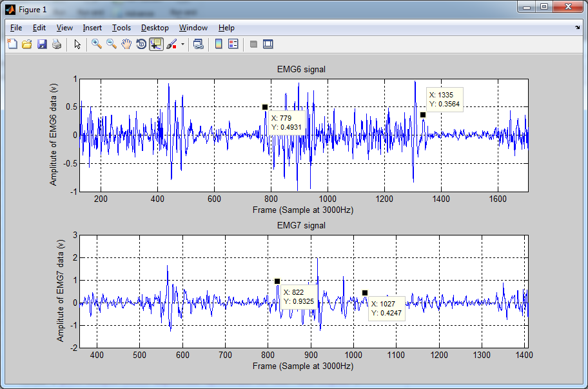Click the Hide Plot Tools button
The image size is (588, 389).
tap(253, 44)
